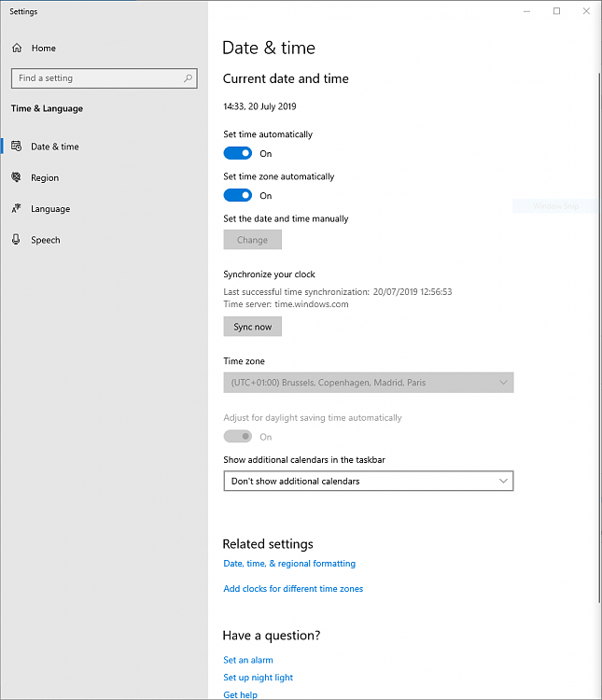Image resolution: width=602 pixels, height=700 pixels.
Task: Click the Speech microphone icon
Action: coord(17,240)
